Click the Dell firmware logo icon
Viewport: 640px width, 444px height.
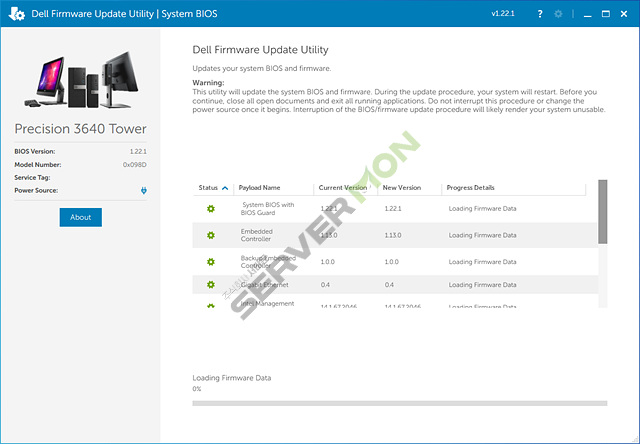(x=17, y=14)
